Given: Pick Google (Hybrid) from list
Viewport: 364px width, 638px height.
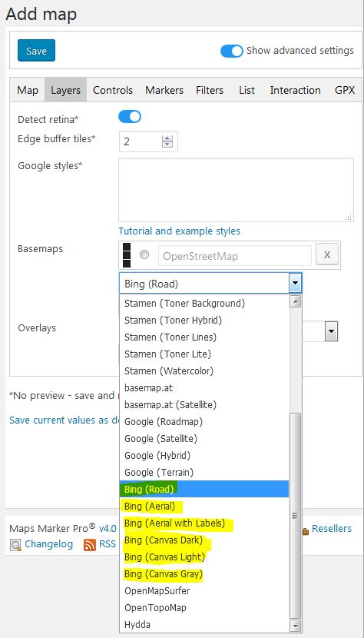Looking at the screenshot, I should [204, 455].
